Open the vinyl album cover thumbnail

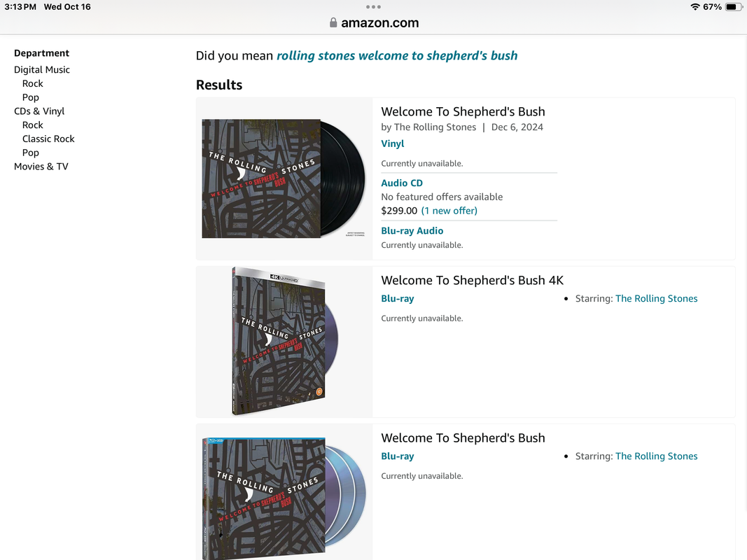pyautogui.click(x=284, y=178)
